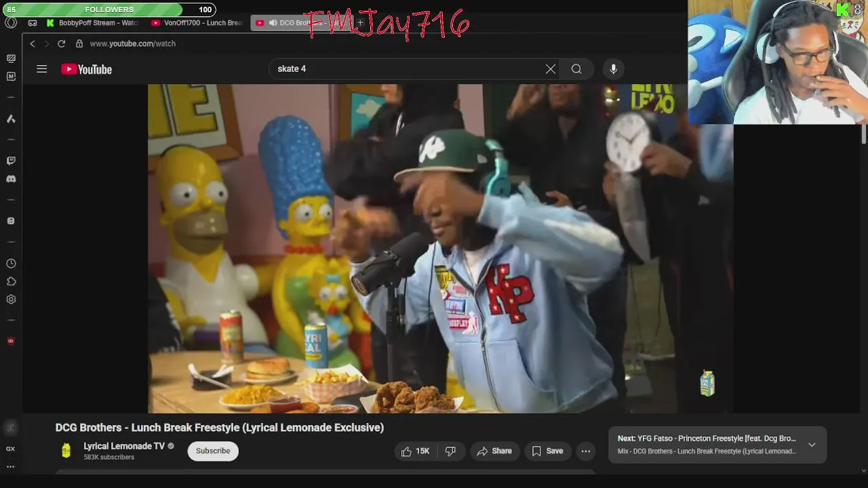Screen dimensions: 868x488
Task: Open the YouTube hamburger guide menu
Action: pos(42,69)
